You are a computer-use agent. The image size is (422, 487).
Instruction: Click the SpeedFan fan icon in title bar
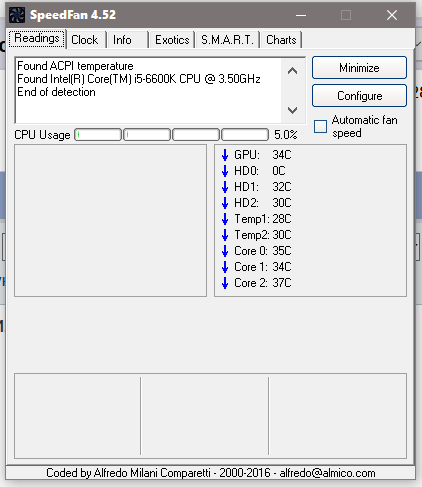[17, 15]
